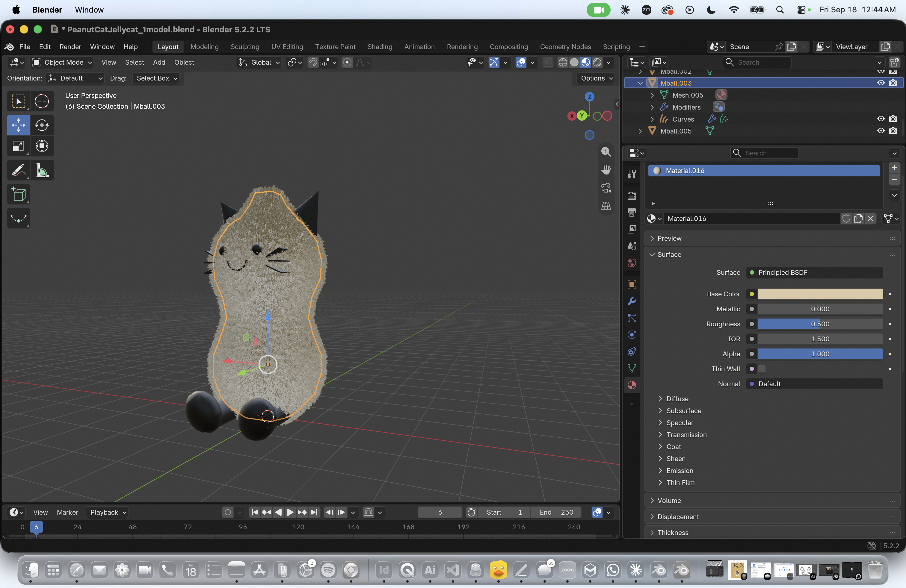The image size is (906, 588).
Task: Open the Physics properties tab
Action: [632, 335]
